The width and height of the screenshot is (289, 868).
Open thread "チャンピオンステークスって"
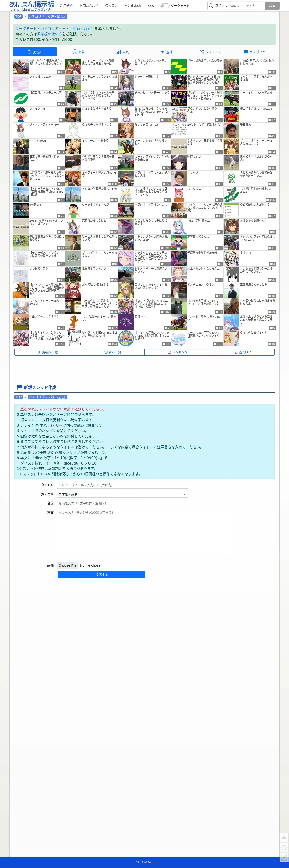[152, 93]
